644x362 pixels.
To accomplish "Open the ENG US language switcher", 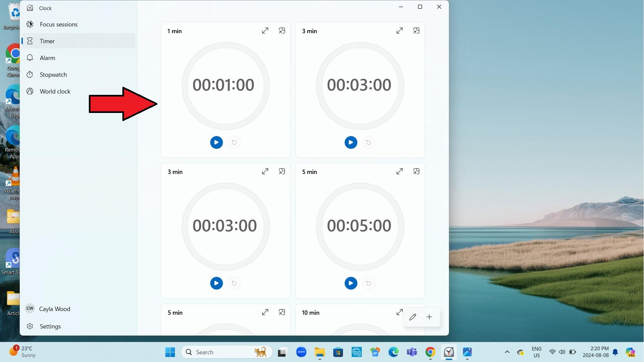I will [537, 352].
